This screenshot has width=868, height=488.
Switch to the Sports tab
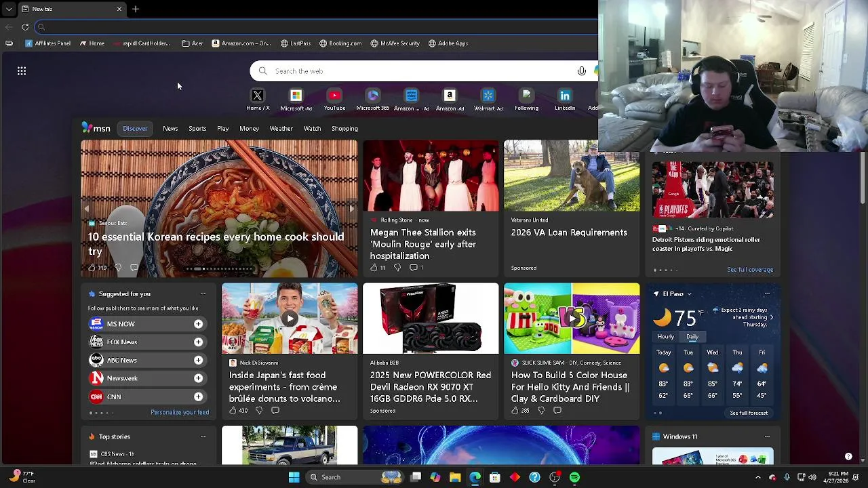pyautogui.click(x=197, y=128)
